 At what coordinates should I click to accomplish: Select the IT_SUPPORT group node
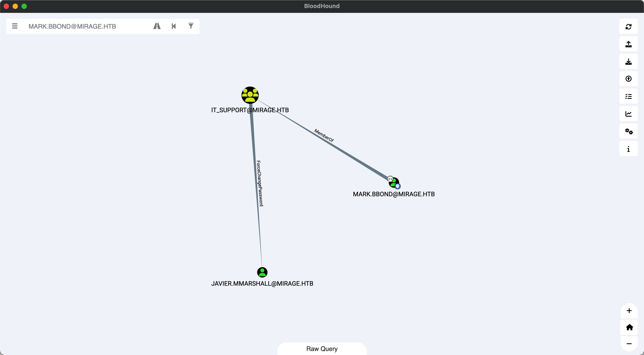pyautogui.click(x=250, y=95)
